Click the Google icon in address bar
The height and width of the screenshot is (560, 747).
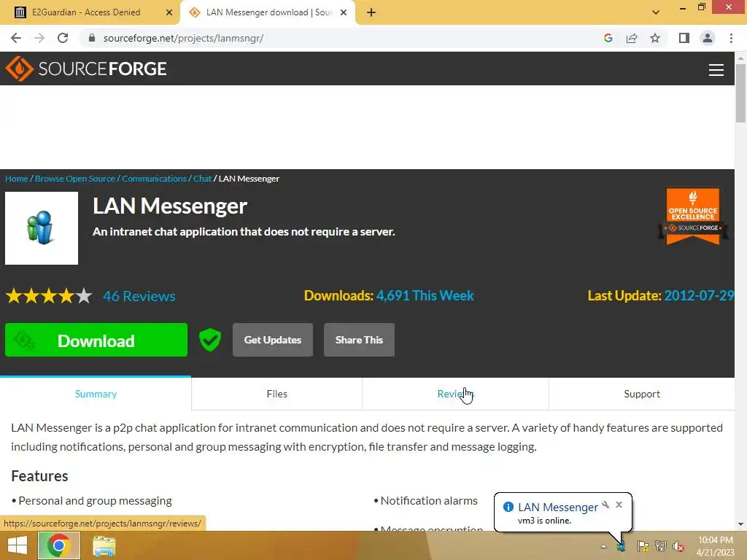(608, 38)
